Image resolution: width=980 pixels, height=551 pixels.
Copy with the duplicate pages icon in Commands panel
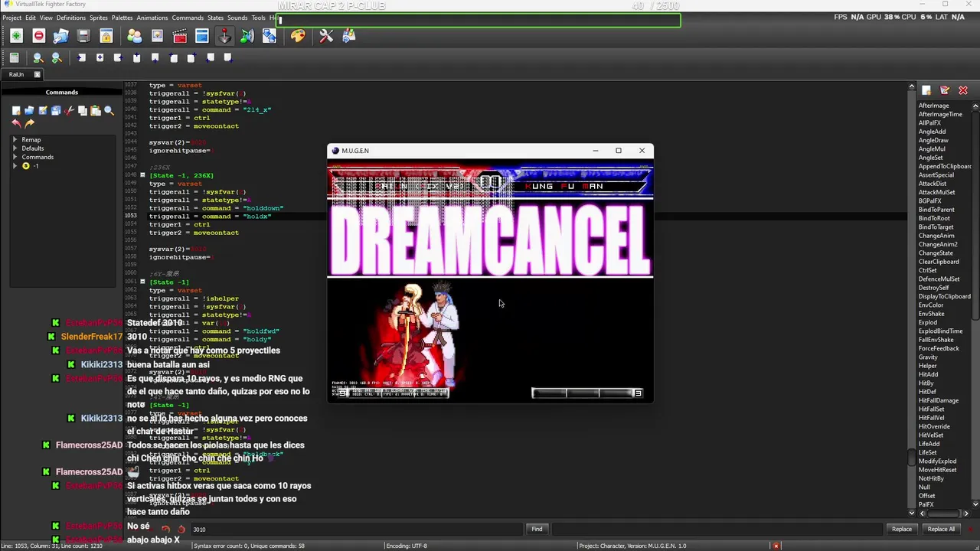[82, 111]
